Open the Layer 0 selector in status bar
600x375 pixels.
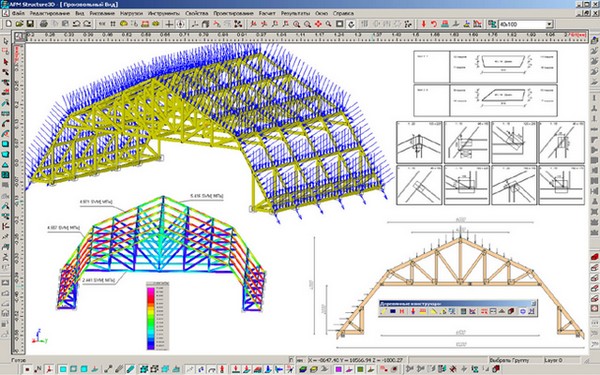pyautogui.click(x=561, y=360)
